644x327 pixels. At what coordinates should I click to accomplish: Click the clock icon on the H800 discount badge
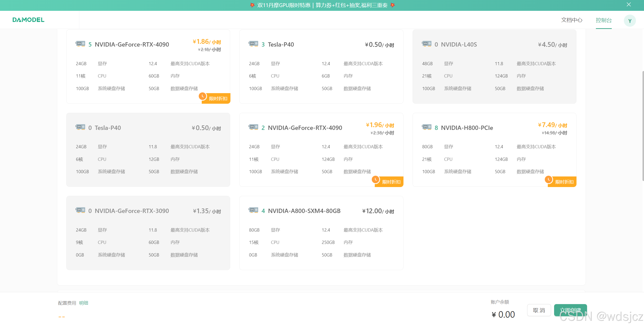548,179
